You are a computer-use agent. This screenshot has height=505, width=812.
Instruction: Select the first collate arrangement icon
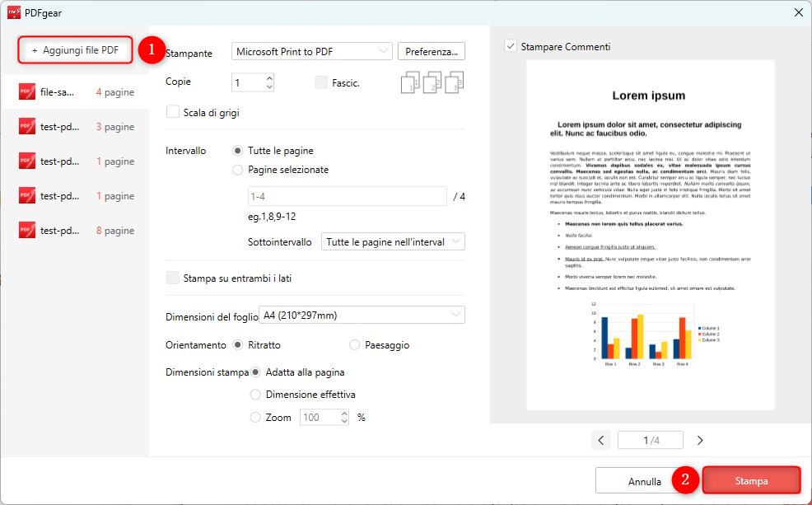409,82
